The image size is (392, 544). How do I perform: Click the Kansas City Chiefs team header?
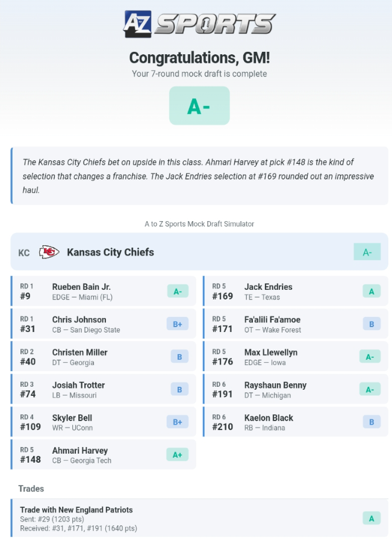181,252
